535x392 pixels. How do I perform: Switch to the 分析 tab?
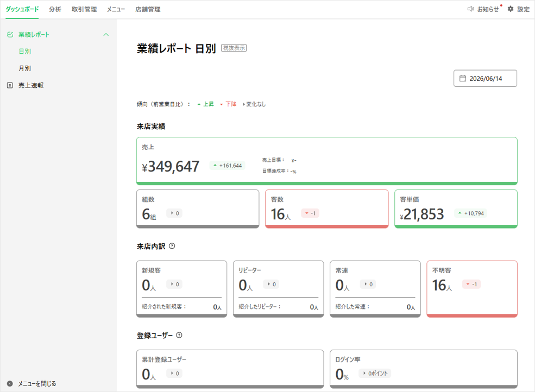point(55,9)
